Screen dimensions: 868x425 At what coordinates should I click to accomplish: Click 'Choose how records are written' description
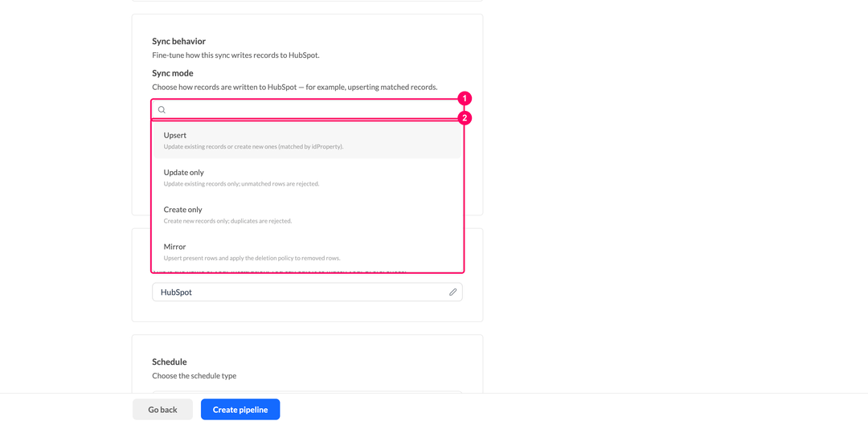point(295,87)
